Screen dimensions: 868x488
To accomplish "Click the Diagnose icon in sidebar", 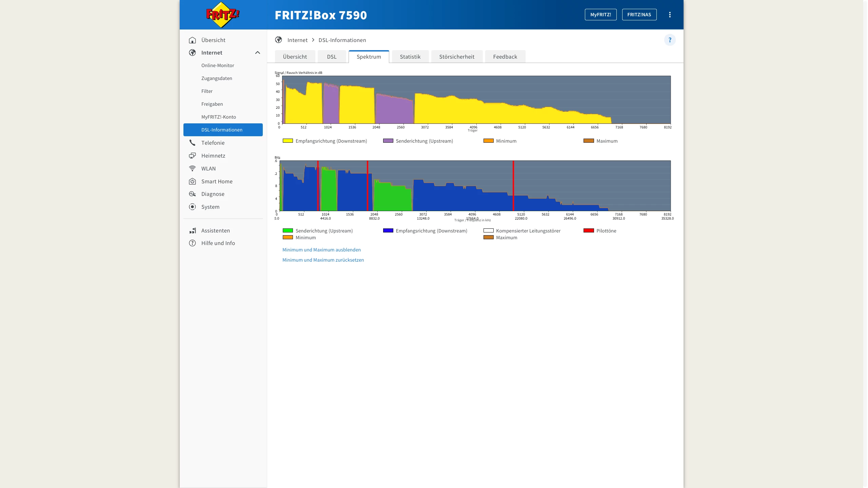I will click(192, 194).
